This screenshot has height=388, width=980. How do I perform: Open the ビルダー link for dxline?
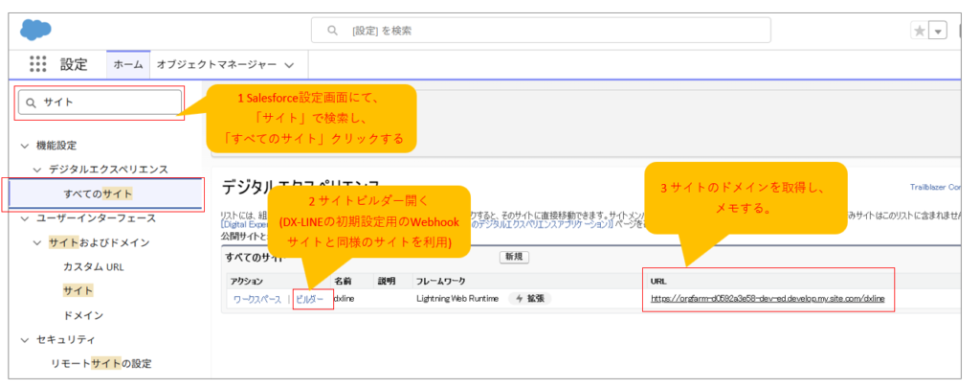309,299
